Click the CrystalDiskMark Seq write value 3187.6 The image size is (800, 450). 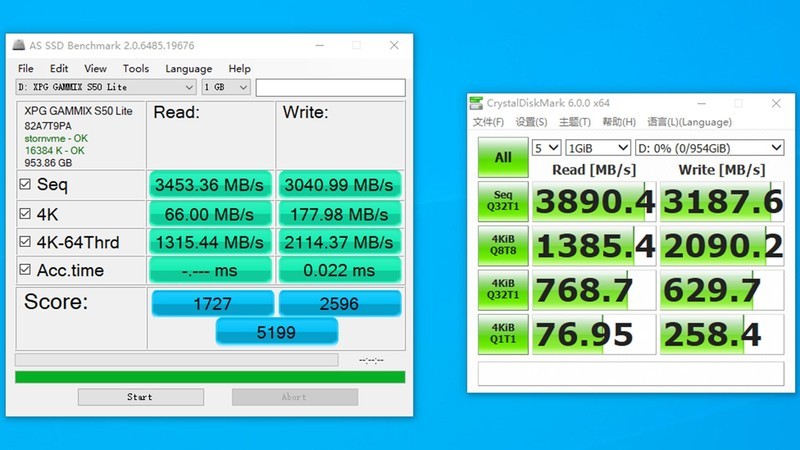(722, 201)
